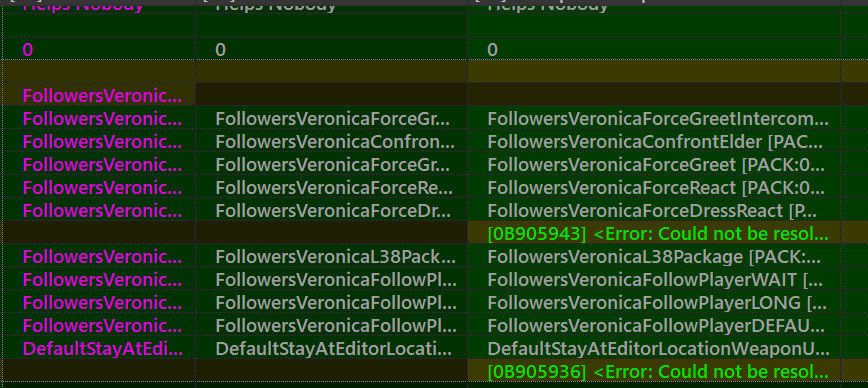The height and width of the screenshot is (388, 868).
Task: Select the FollowersVeronicaForceDressReact [P... cell
Action: (654, 210)
